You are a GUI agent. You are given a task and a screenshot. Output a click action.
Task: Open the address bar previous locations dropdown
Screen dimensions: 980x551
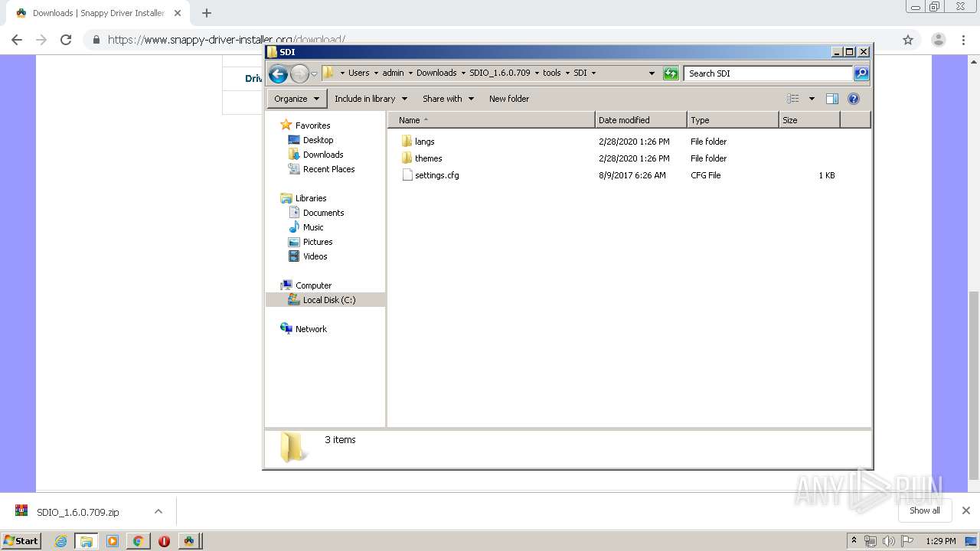click(652, 73)
